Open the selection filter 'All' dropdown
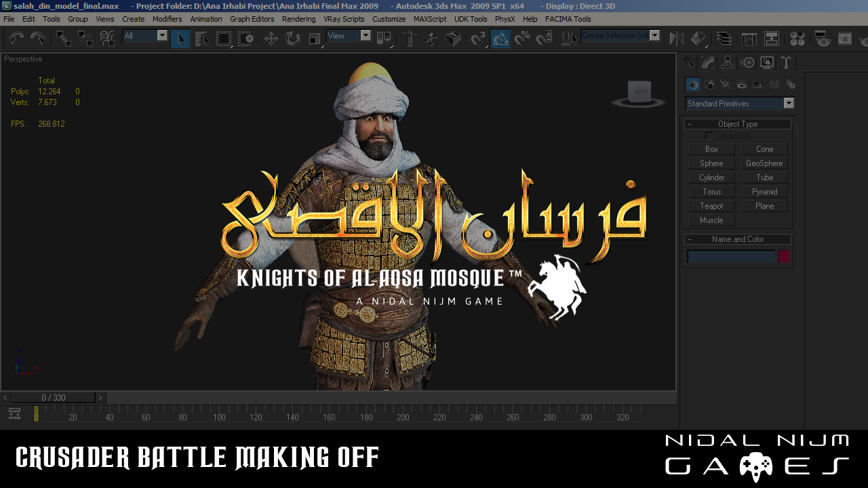Screen dimensions: 868x488 [x=162, y=36]
